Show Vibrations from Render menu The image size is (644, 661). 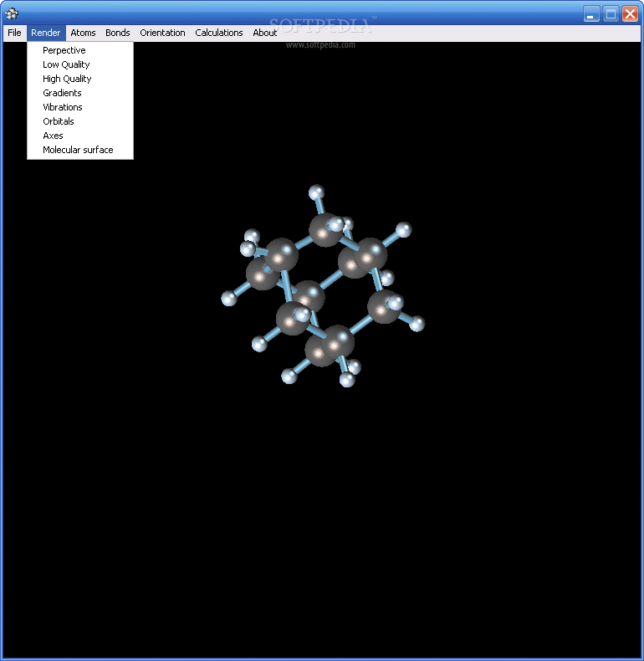[80, 107]
